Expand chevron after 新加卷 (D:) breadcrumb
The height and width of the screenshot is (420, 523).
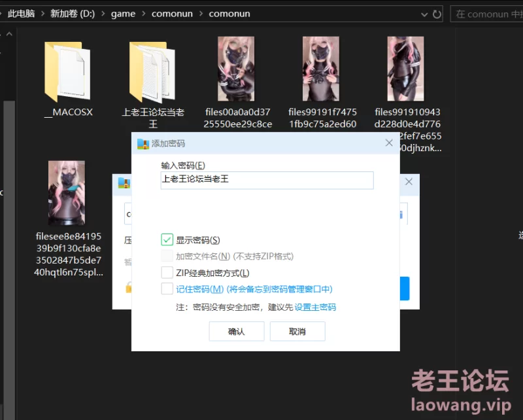(x=103, y=14)
